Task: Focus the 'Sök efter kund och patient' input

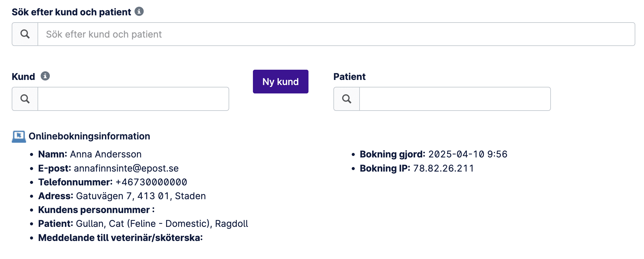Action: tap(336, 34)
